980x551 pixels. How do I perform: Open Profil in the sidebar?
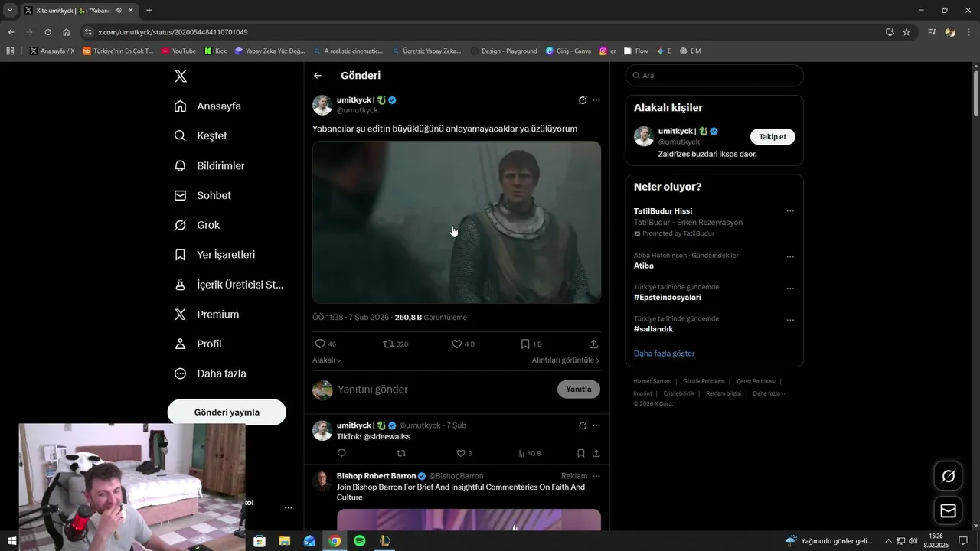(198, 344)
